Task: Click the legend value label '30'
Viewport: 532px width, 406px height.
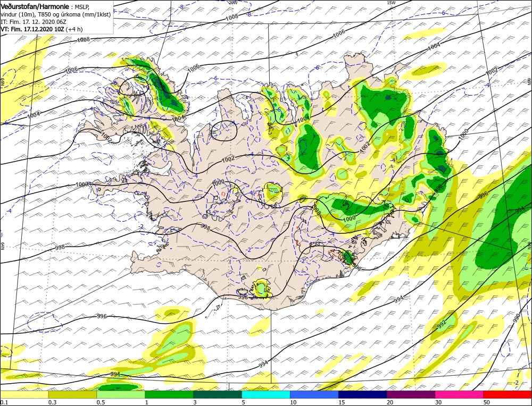Action: (438, 402)
